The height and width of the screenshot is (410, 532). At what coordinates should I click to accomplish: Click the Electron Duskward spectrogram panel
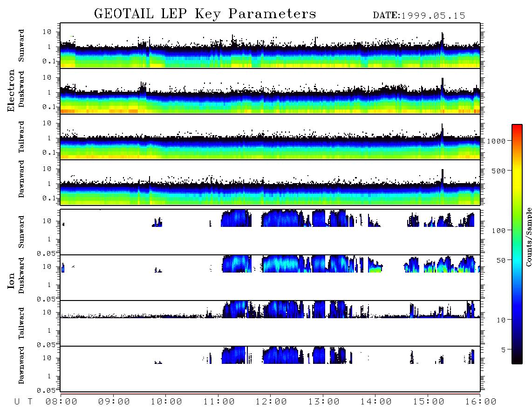[x=270, y=91]
